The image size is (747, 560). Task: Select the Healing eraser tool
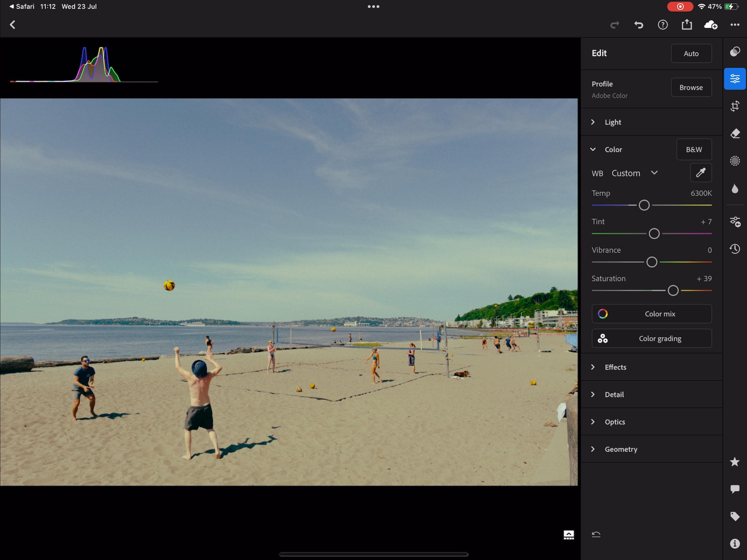point(735,133)
